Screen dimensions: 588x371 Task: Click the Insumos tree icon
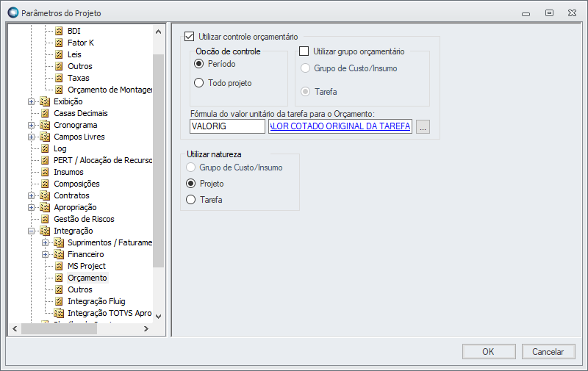pos(45,172)
